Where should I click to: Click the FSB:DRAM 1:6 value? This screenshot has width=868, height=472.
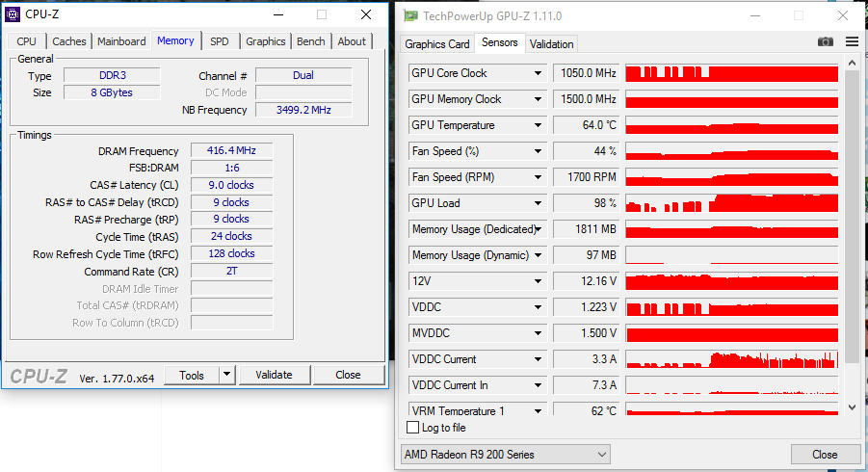[x=231, y=168]
